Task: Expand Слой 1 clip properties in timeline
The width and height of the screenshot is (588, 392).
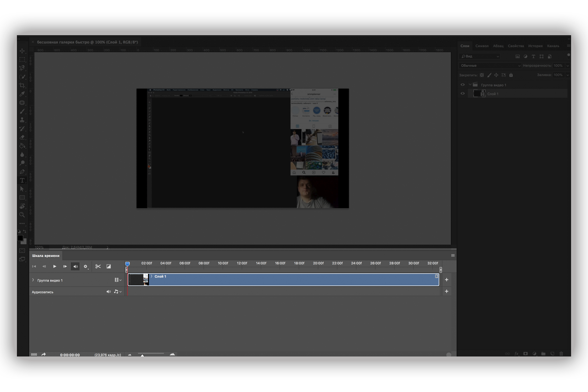Action: (x=151, y=276)
